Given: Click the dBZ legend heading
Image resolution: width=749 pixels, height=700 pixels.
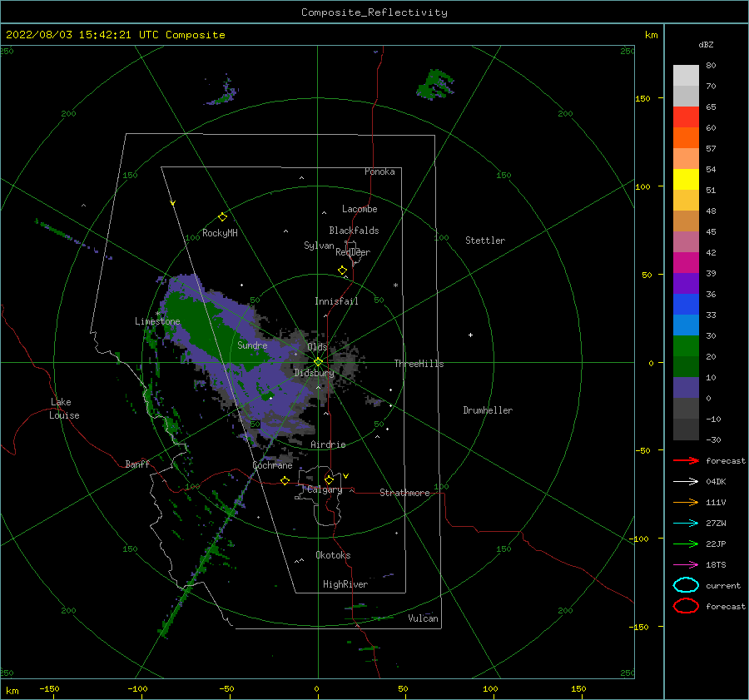Looking at the screenshot, I should click(706, 44).
